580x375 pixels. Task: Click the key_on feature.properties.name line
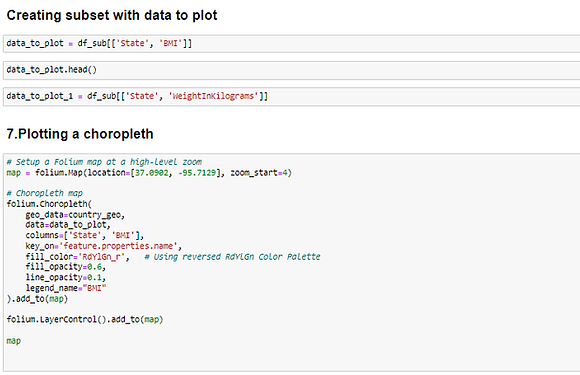(104, 246)
